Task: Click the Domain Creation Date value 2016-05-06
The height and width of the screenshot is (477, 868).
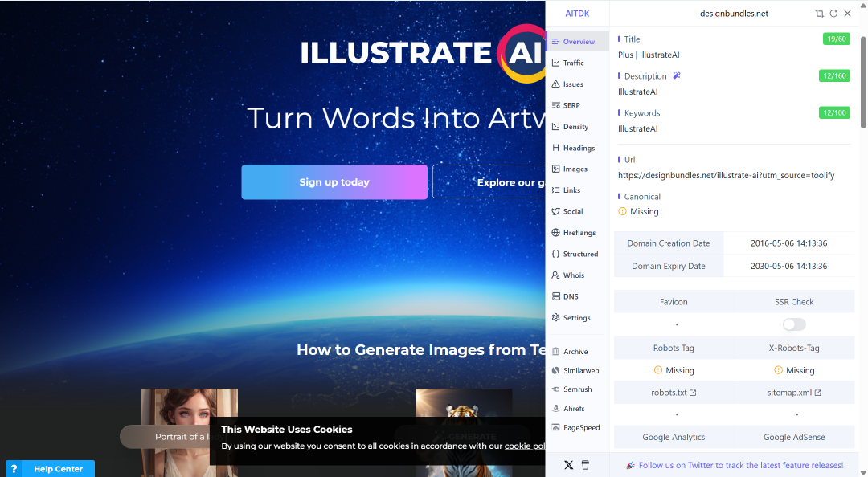Action: click(x=789, y=243)
